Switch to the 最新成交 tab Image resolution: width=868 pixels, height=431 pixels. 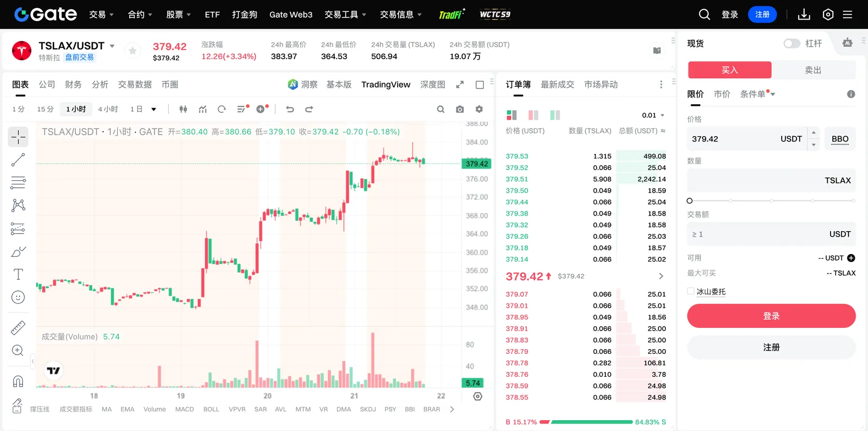point(557,85)
